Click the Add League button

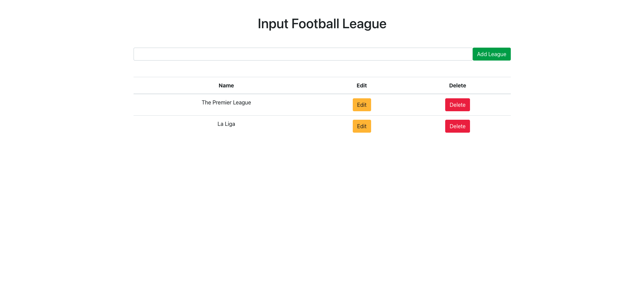[x=491, y=54]
